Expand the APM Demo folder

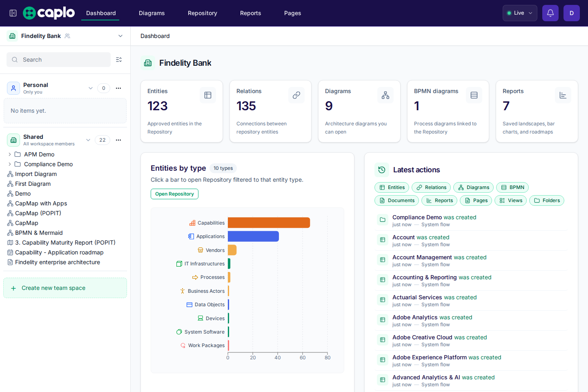10,154
